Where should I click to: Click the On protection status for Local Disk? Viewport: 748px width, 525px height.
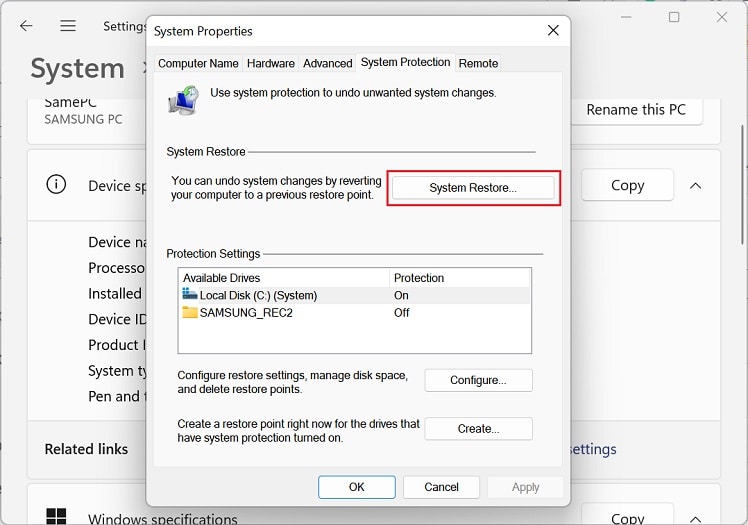tap(401, 296)
